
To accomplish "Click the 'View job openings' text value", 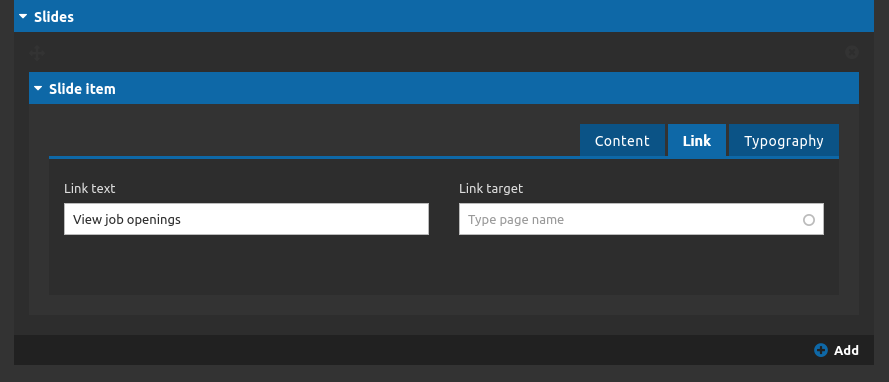I will tap(127, 219).
